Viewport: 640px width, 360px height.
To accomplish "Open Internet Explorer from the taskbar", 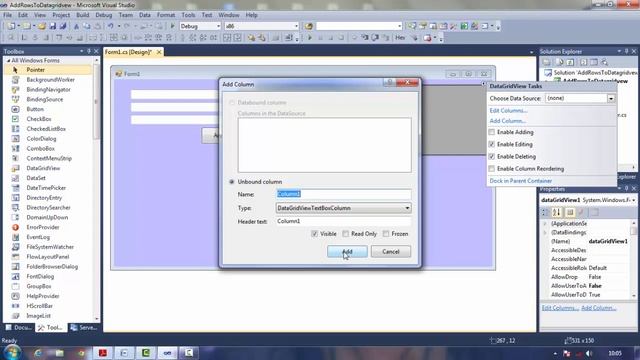I will point(38,353).
